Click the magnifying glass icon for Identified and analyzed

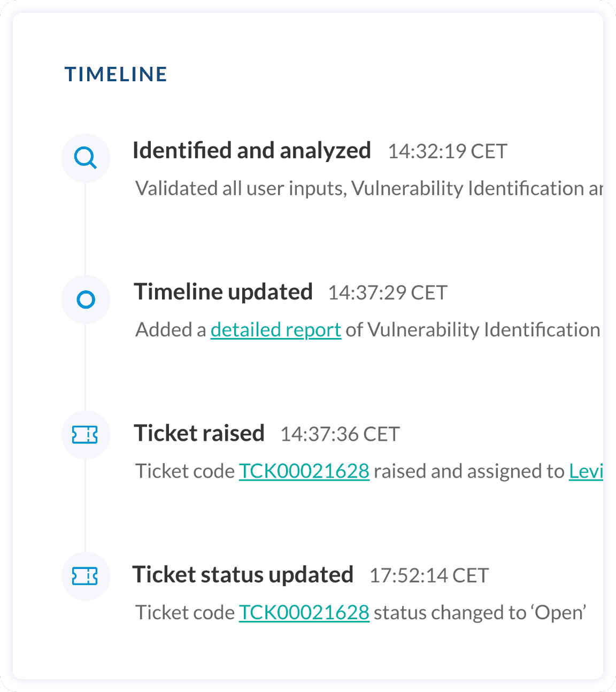click(x=86, y=158)
